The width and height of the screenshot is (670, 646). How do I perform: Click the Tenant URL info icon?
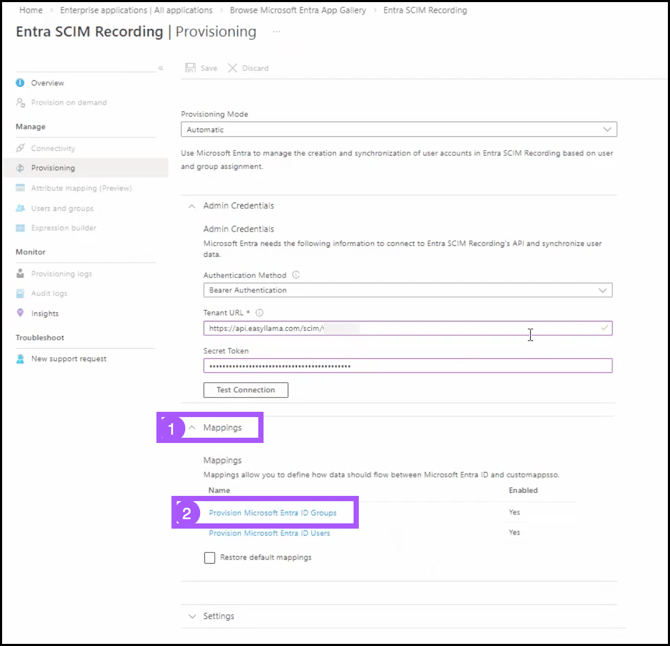point(259,313)
